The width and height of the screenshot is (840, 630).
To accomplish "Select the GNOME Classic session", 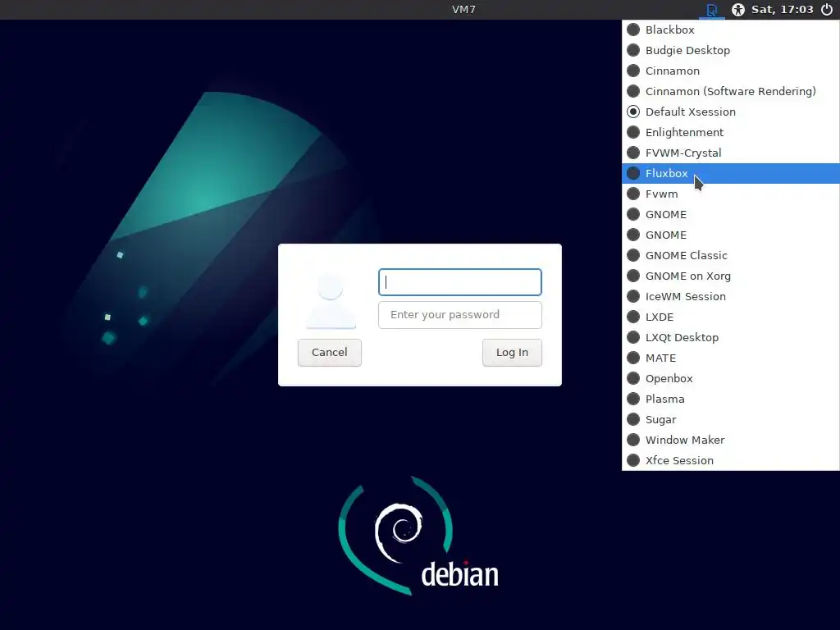I will 731,256.
